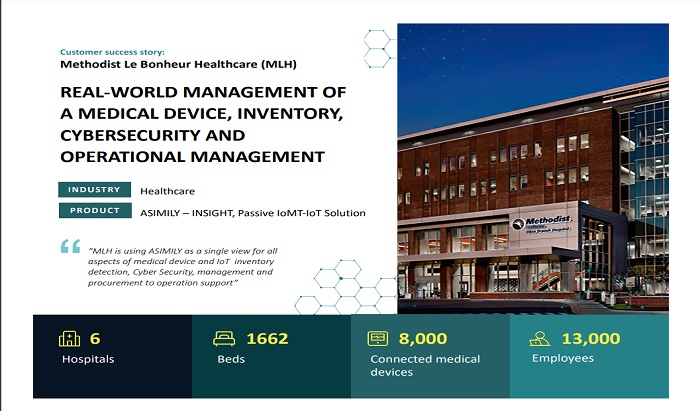Click the 'Employees' label
This screenshot has height=411, width=700.
[x=562, y=358]
